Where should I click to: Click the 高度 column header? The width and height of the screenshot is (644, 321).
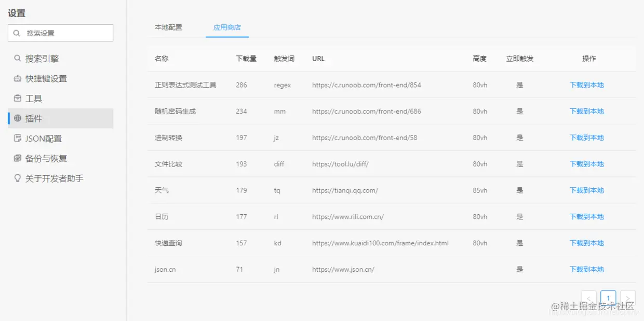[480, 59]
